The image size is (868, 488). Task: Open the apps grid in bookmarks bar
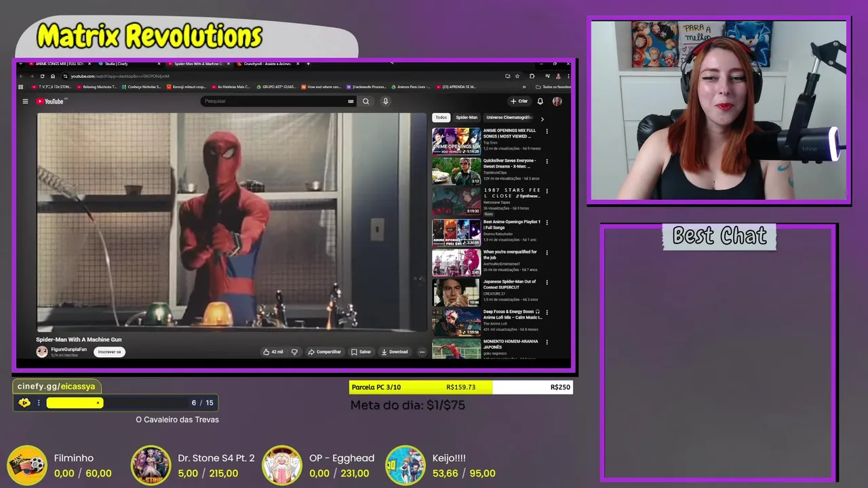coord(21,87)
